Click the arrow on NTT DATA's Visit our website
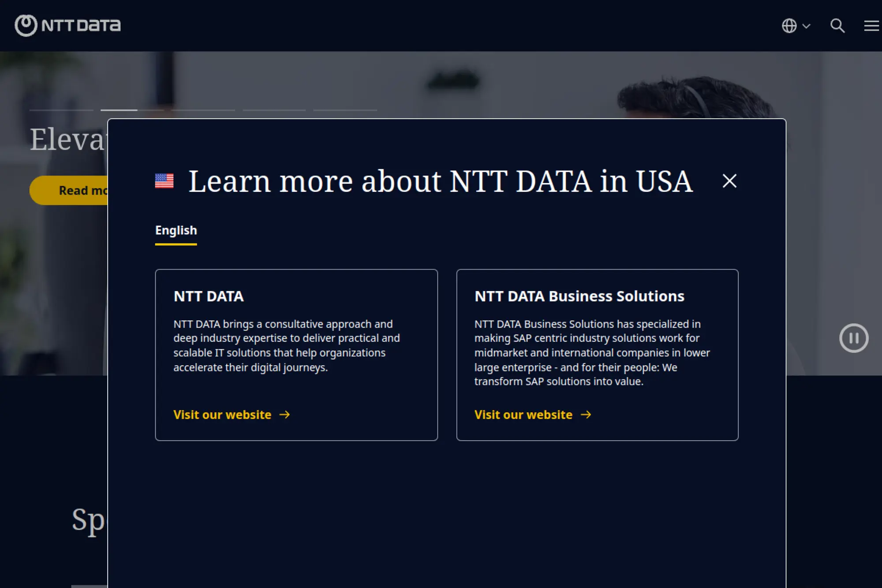Viewport: 882px width, 588px height. (286, 415)
